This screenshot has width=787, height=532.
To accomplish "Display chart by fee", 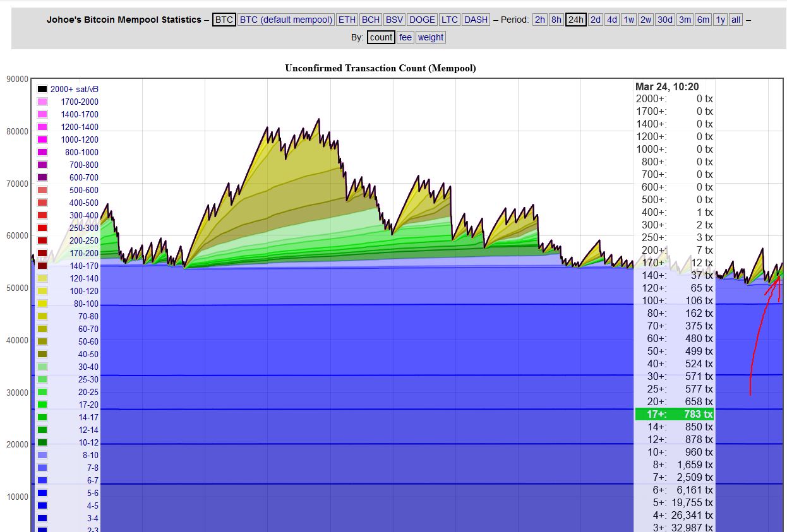I will 406,37.
